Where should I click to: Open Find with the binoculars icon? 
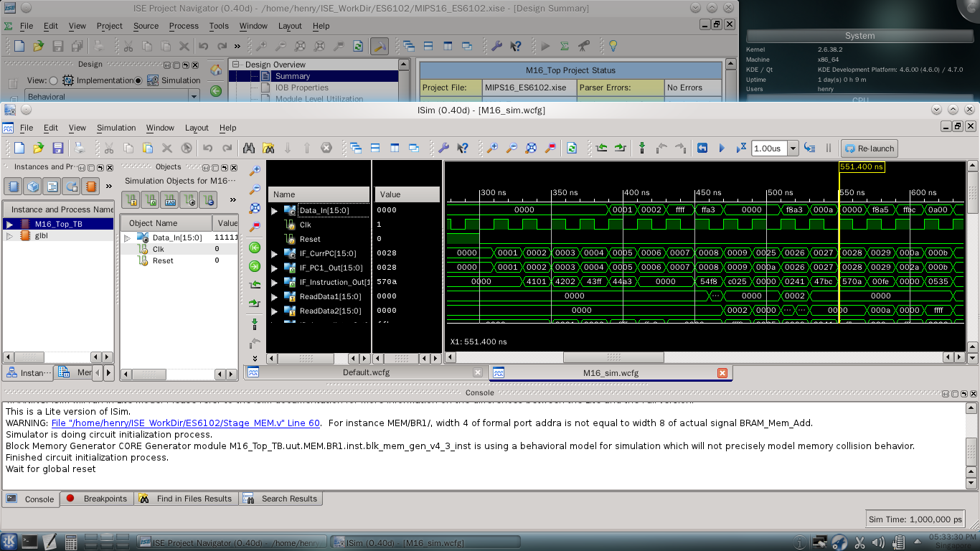pyautogui.click(x=250, y=149)
